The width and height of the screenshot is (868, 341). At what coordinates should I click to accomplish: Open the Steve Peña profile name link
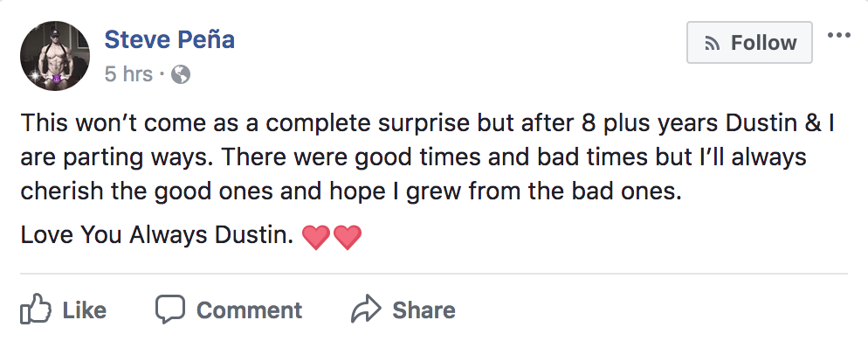[169, 39]
